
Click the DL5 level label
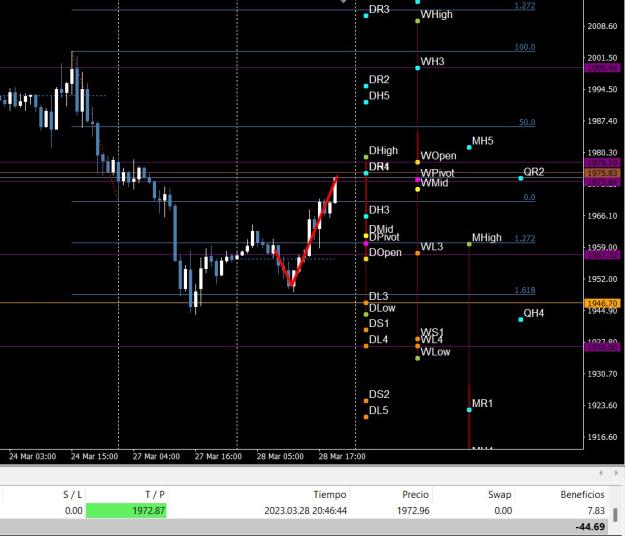point(378,410)
